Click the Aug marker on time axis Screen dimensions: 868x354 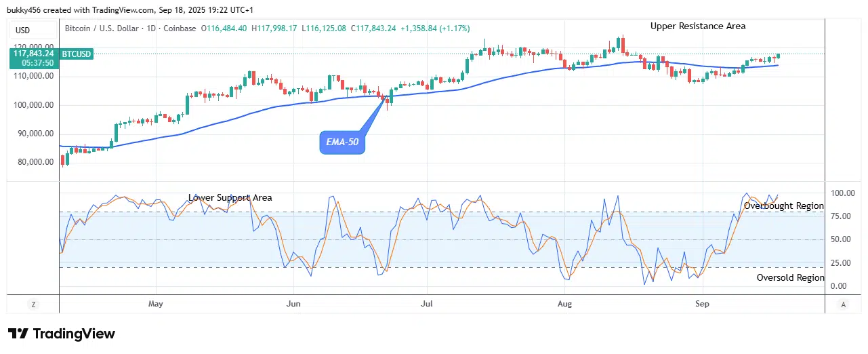(x=564, y=304)
